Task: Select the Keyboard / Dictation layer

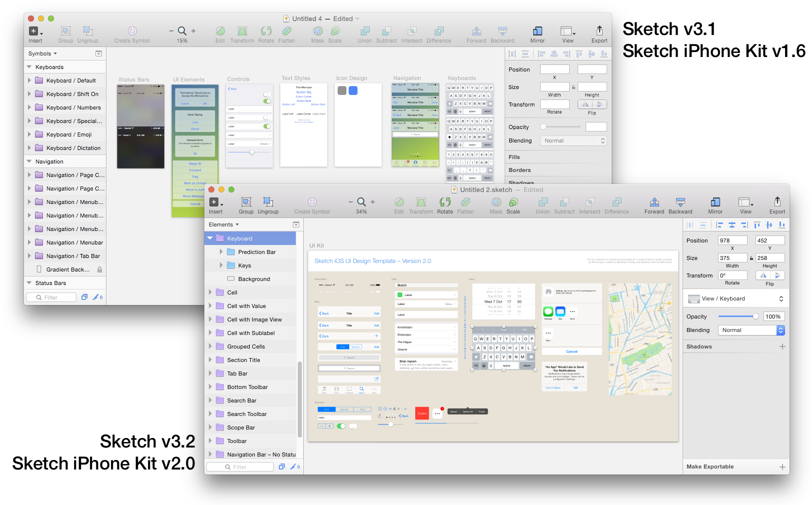Action: pos(65,148)
